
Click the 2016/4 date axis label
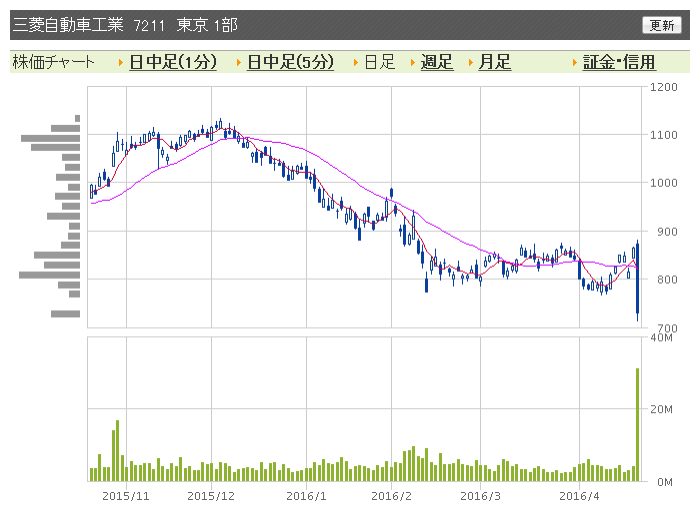(x=579, y=496)
